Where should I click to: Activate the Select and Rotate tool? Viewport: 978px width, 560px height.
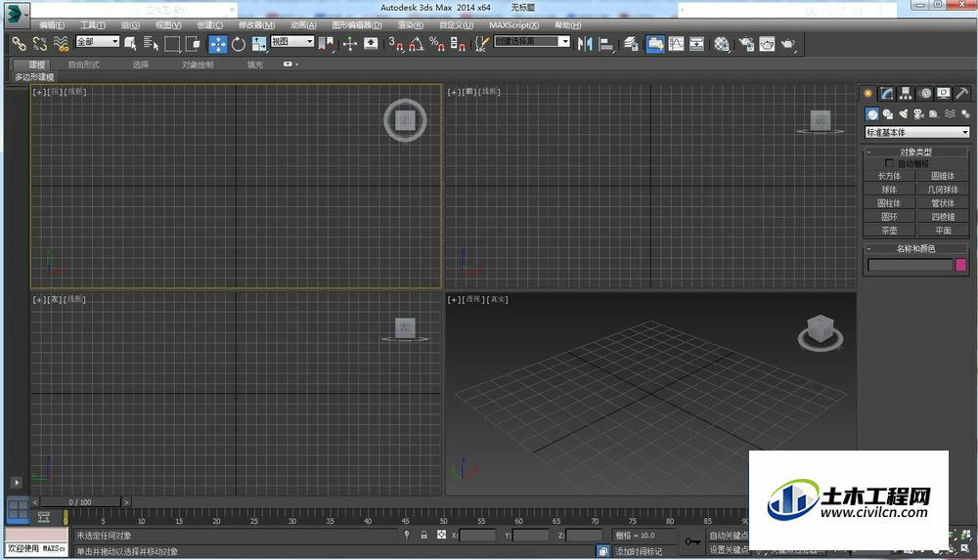point(239,44)
